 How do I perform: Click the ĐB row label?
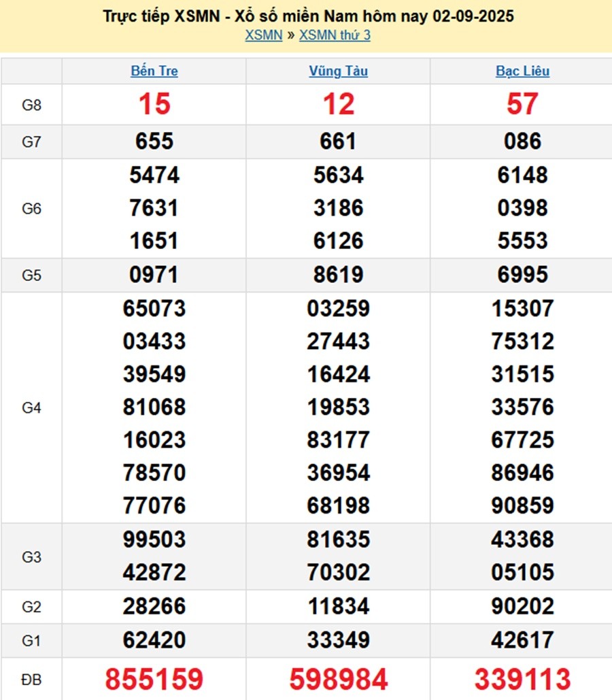pyautogui.click(x=32, y=679)
